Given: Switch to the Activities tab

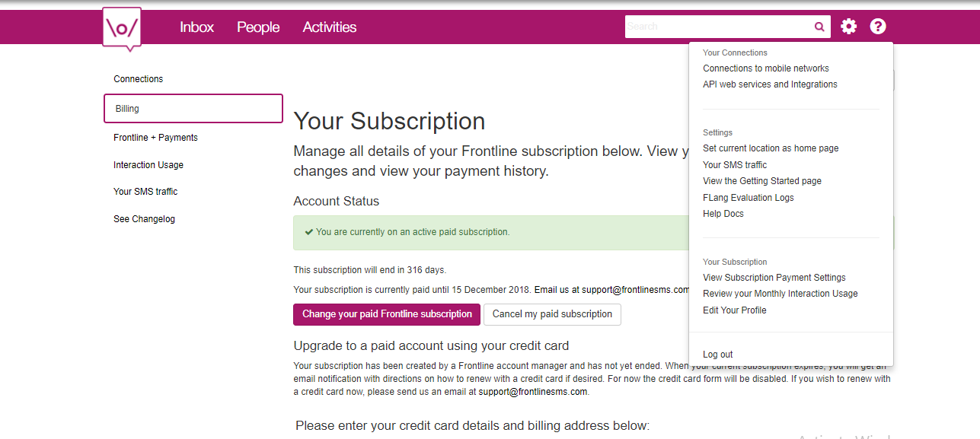Looking at the screenshot, I should (x=330, y=27).
